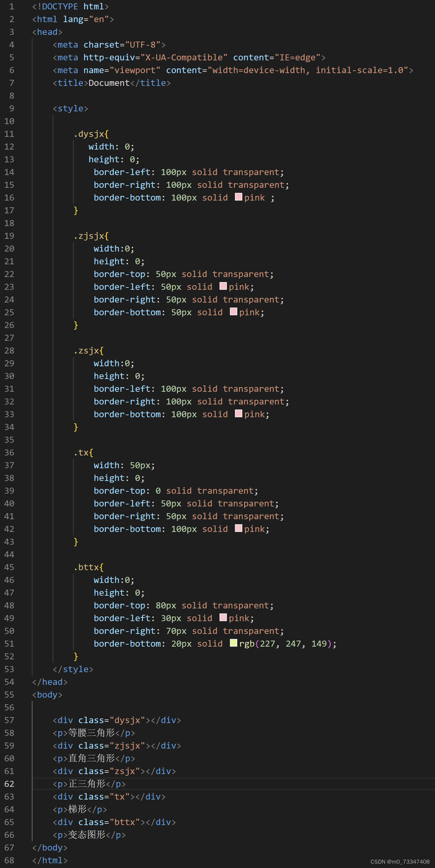This screenshot has height=868, width=435.
Task: Select line number 45 in the gutter
Action: [x=9, y=567]
